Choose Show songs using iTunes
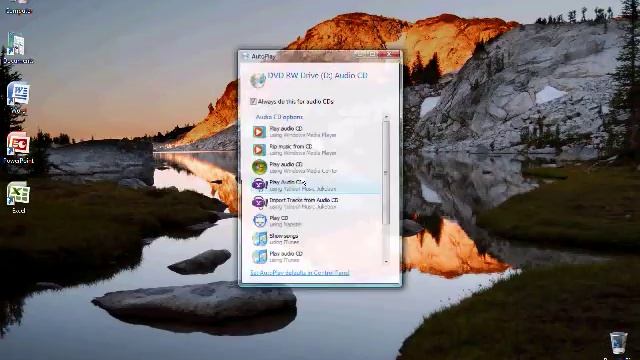This screenshot has height=360, width=640. click(316, 239)
